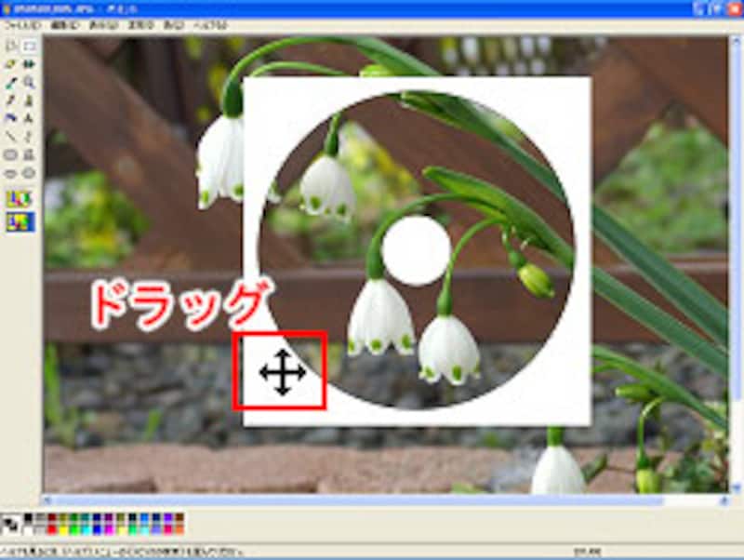Choose the transparent selection option
Screen dimensions: 744x560
[20, 222]
